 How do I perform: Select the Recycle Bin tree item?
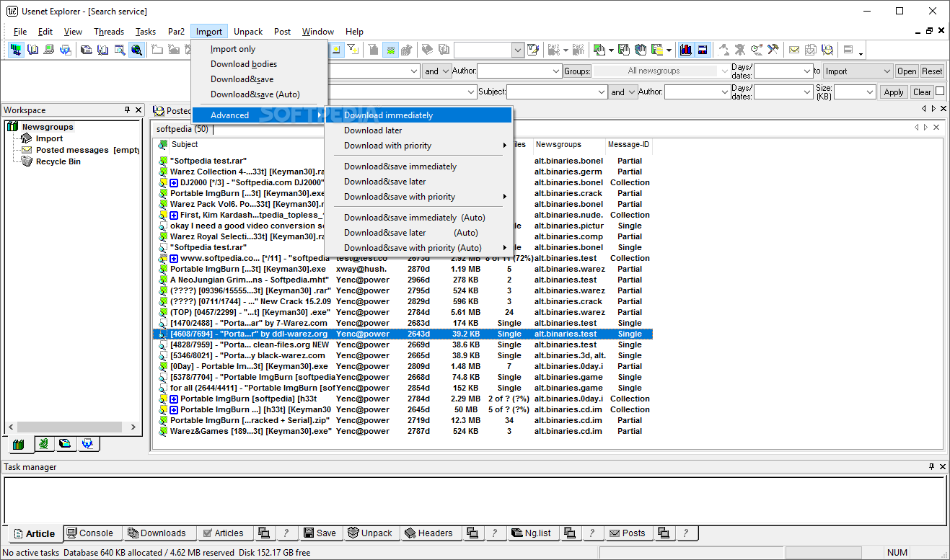[58, 161]
